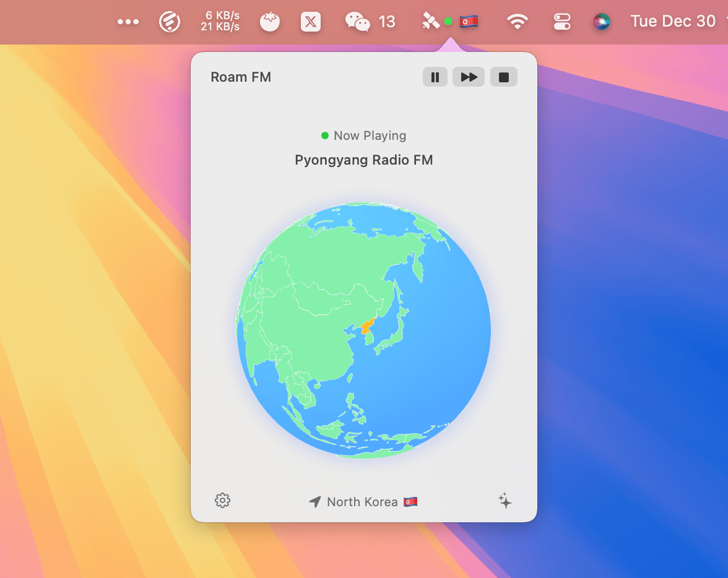This screenshot has height=578, width=728.
Task: Click the sparkles icon in the popup
Action: click(505, 501)
